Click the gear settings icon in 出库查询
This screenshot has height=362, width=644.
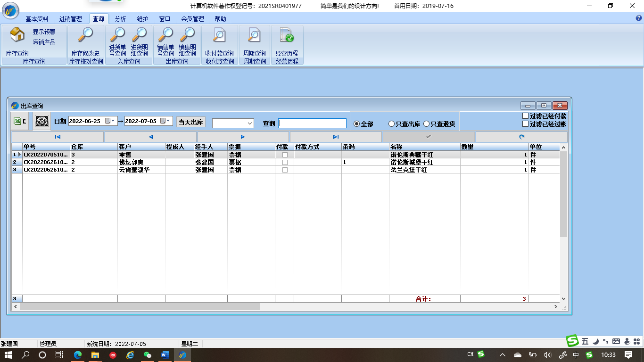(42, 122)
